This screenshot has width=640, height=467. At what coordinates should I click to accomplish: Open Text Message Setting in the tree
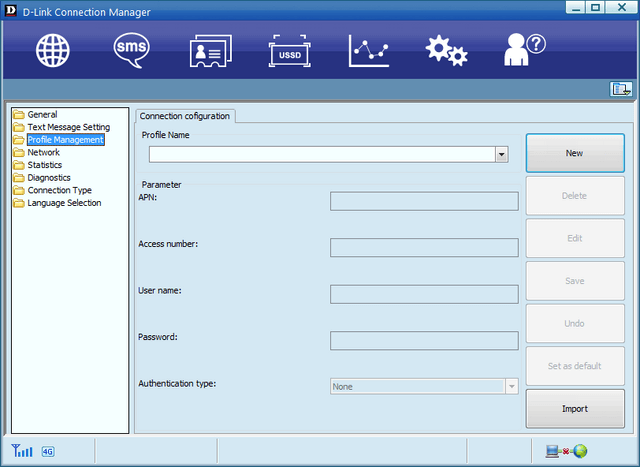click(x=68, y=128)
